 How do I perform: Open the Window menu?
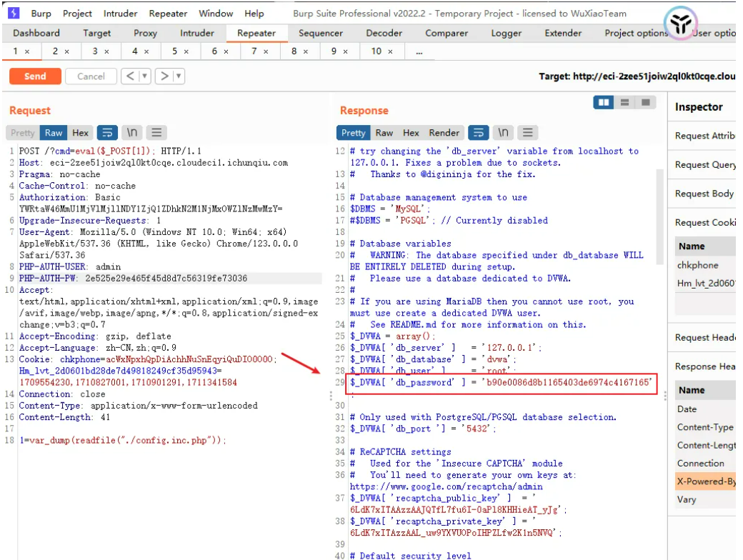pos(216,14)
